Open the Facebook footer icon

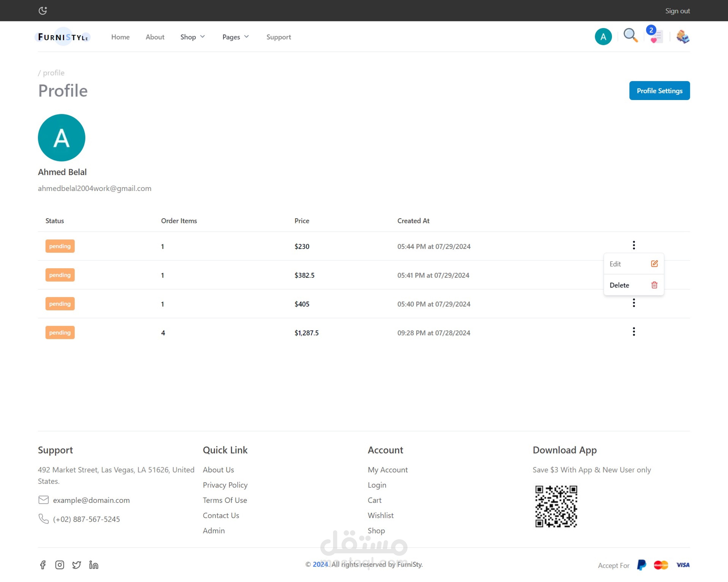click(x=43, y=565)
